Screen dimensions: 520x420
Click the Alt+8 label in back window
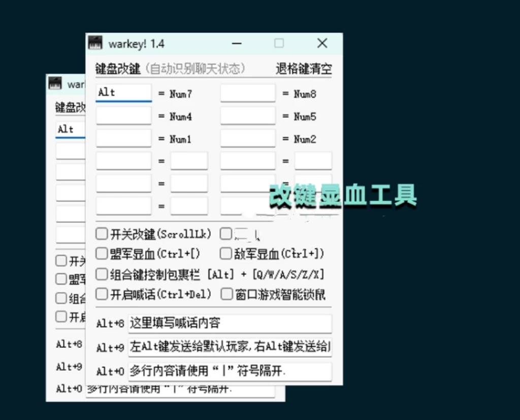[69, 344]
